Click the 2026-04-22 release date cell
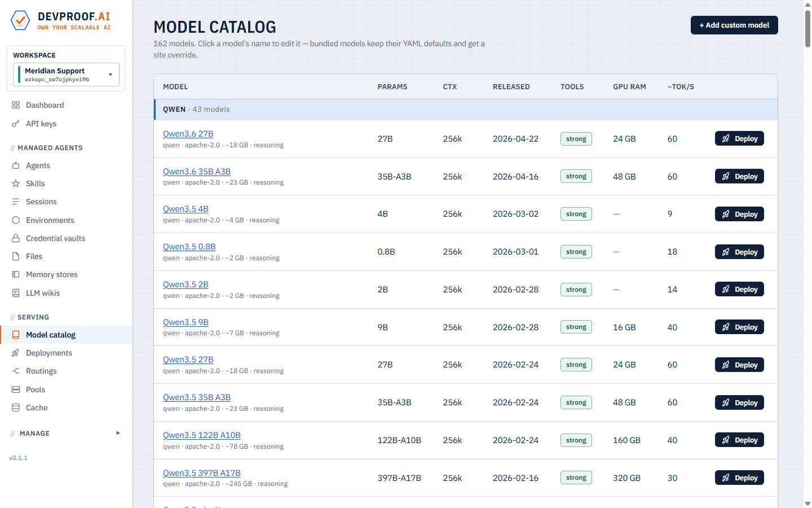Viewport: 812px width, 508px height. (515, 139)
